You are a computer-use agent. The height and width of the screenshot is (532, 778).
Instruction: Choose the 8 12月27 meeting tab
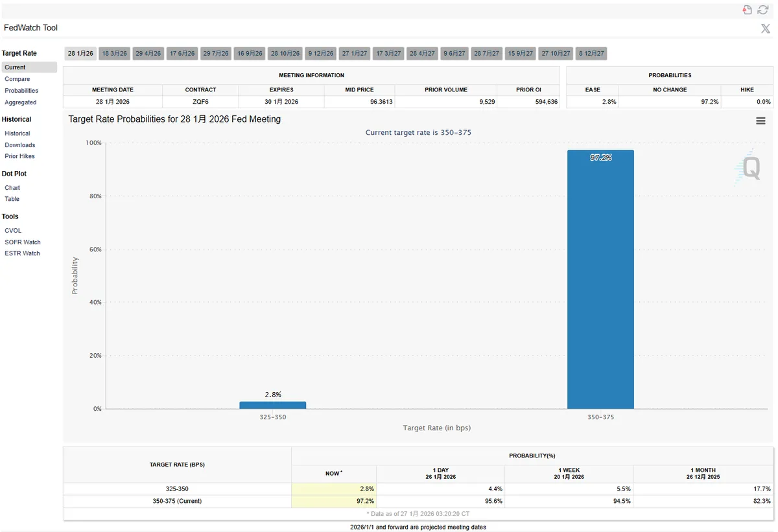click(591, 54)
